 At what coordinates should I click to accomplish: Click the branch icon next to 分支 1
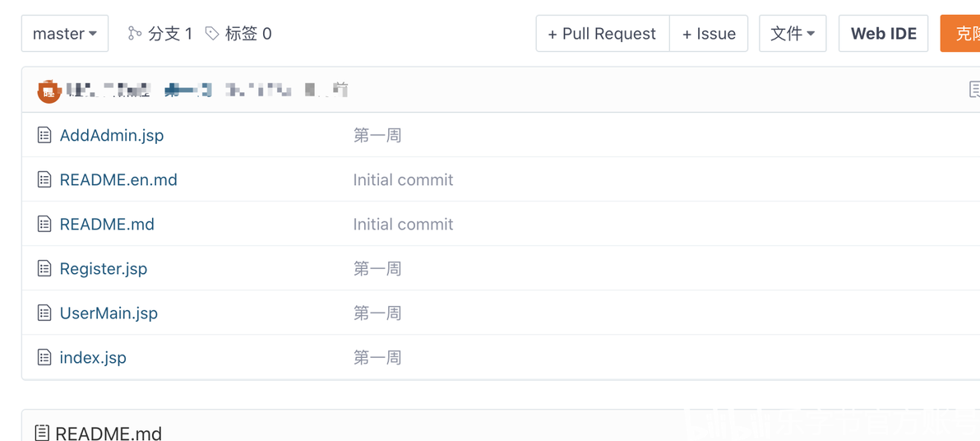coord(135,33)
